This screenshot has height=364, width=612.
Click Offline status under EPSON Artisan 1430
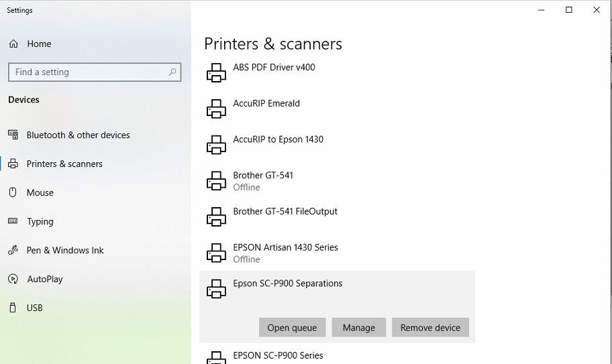(x=246, y=259)
